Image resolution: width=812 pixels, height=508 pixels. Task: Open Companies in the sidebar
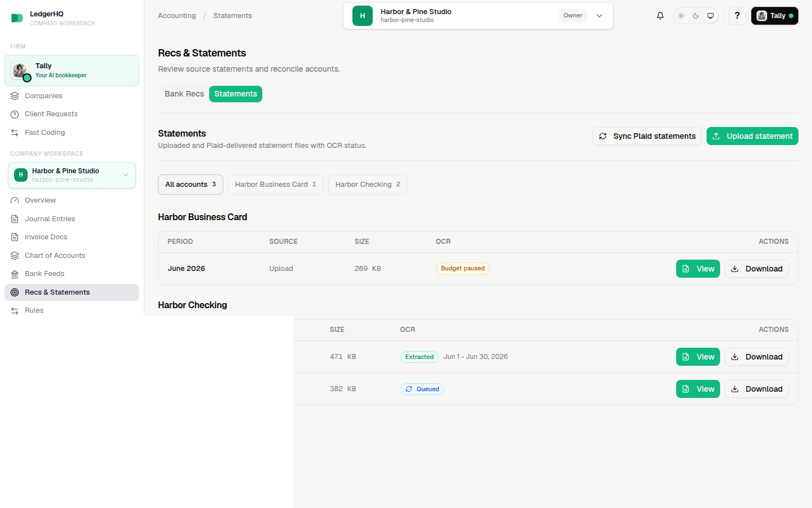(x=72, y=96)
